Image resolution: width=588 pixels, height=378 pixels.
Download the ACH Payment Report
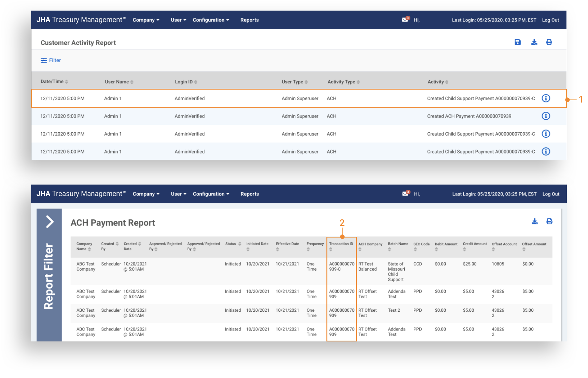[x=534, y=221]
